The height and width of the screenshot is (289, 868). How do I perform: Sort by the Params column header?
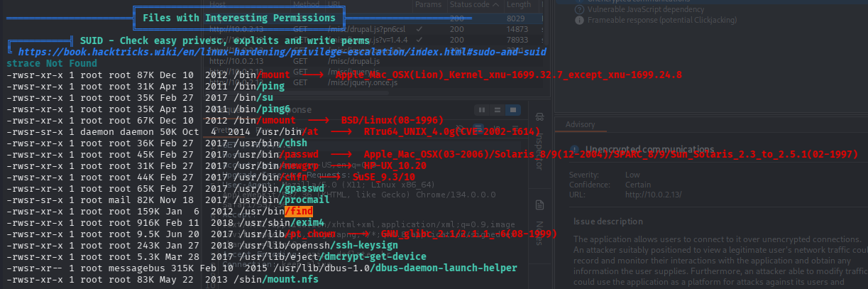pos(427,4)
